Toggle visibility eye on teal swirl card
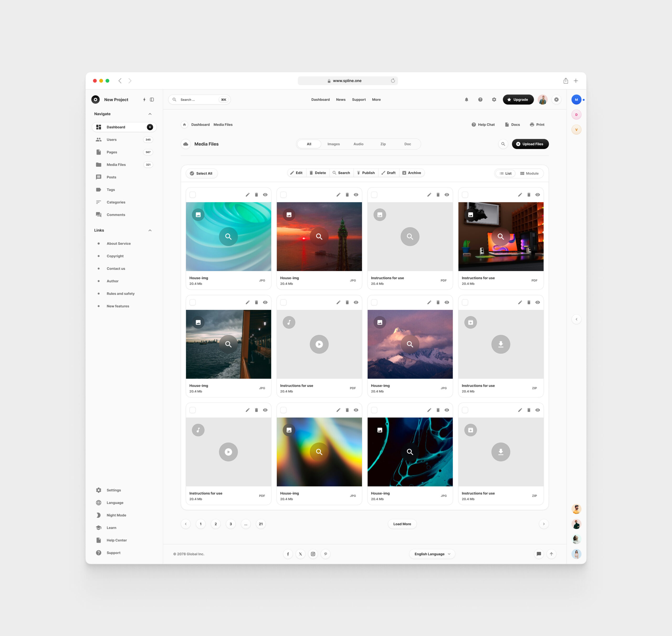This screenshot has height=636, width=672. (265, 195)
